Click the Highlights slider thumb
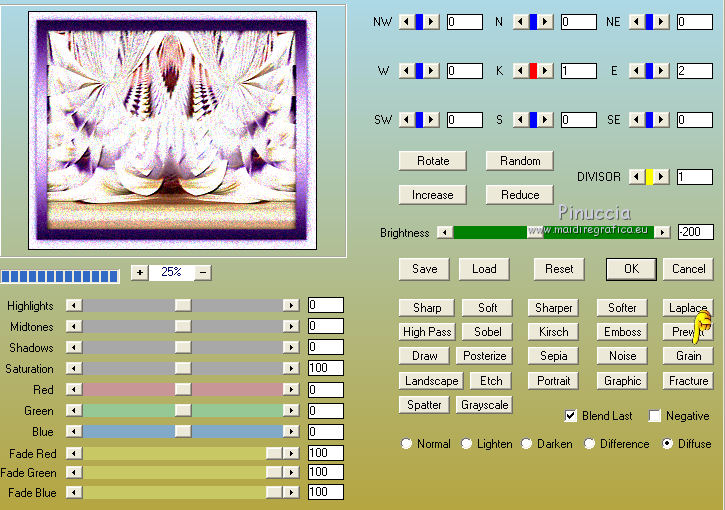The image size is (725, 510). pyautogui.click(x=183, y=305)
